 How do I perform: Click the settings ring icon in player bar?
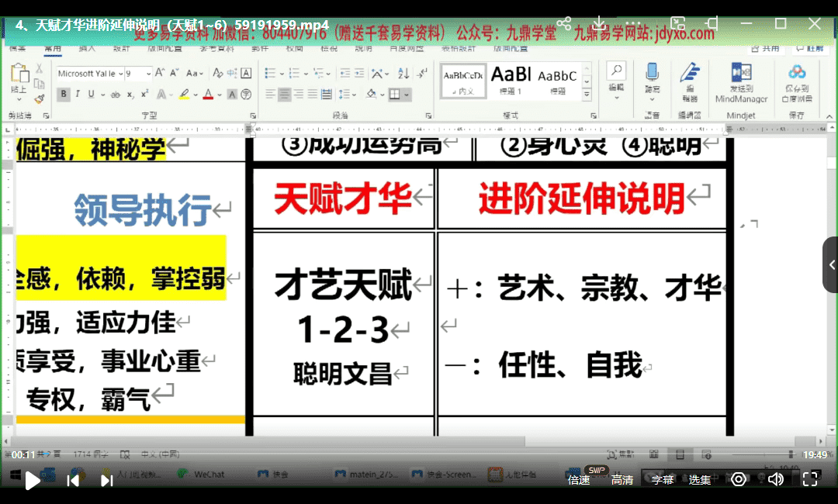click(739, 479)
